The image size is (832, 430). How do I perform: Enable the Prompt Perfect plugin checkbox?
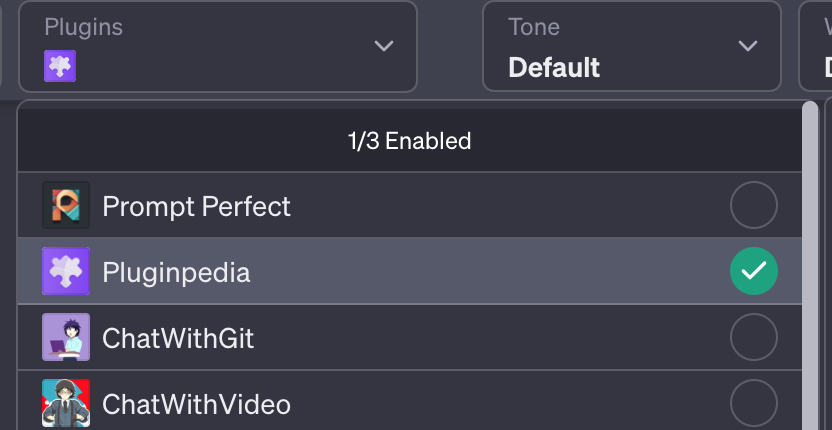pos(753,206)
